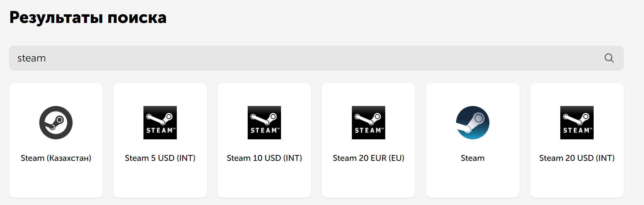Open the "Steam 10 USD (INT)" text link
The image size is (644, 205).
264,158
